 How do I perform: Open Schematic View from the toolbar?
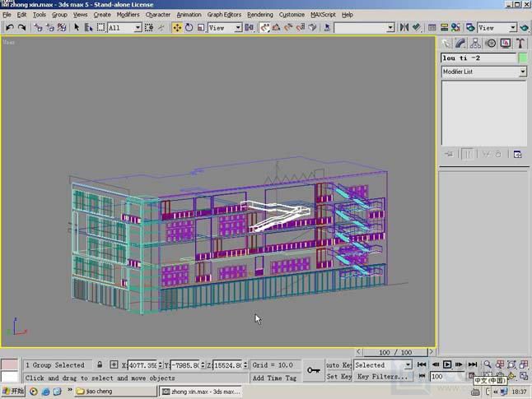444,27
